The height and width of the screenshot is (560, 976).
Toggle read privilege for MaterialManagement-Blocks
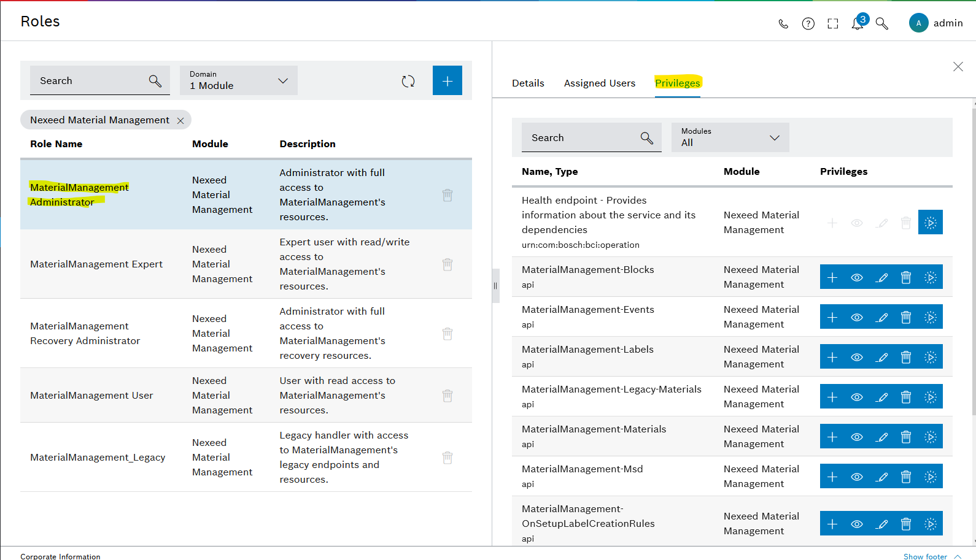coord(857,277)
